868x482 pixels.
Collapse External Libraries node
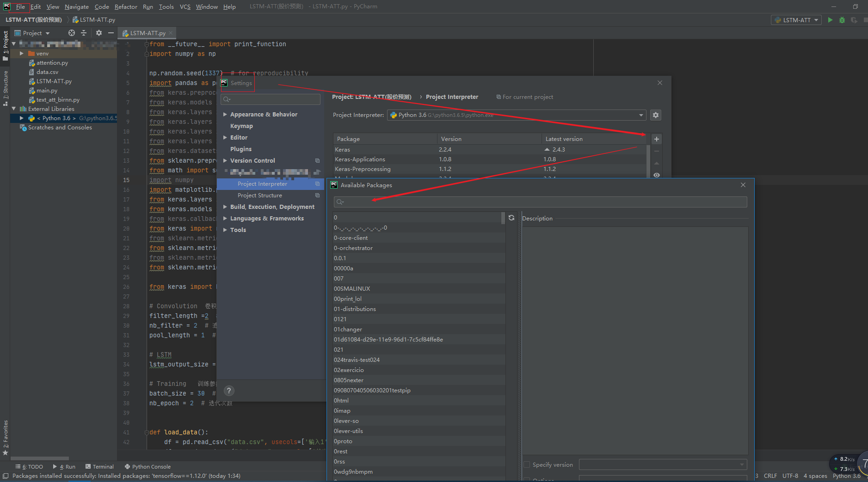pyautogui.click(x=14, y=109)
